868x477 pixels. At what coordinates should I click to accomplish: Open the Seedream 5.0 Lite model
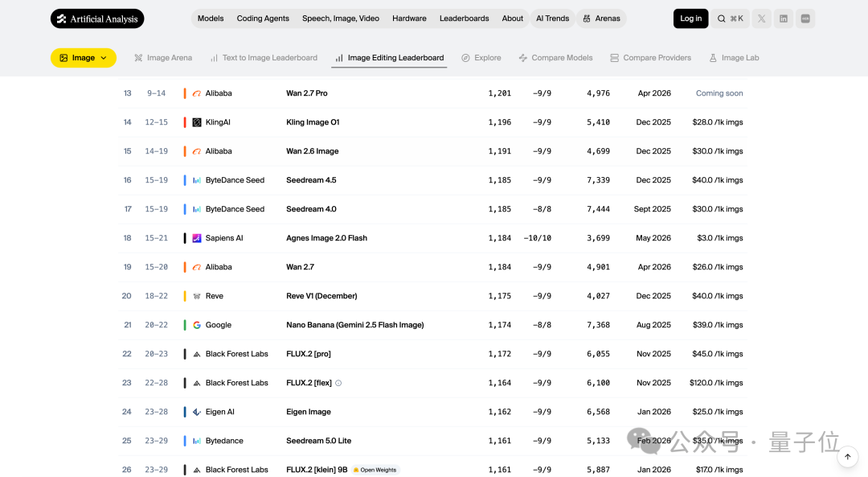pos(319,441)
